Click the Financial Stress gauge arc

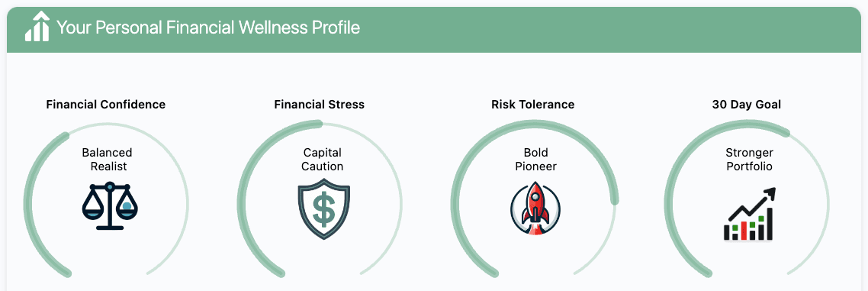pyautogui.click(x=241, y=205)
